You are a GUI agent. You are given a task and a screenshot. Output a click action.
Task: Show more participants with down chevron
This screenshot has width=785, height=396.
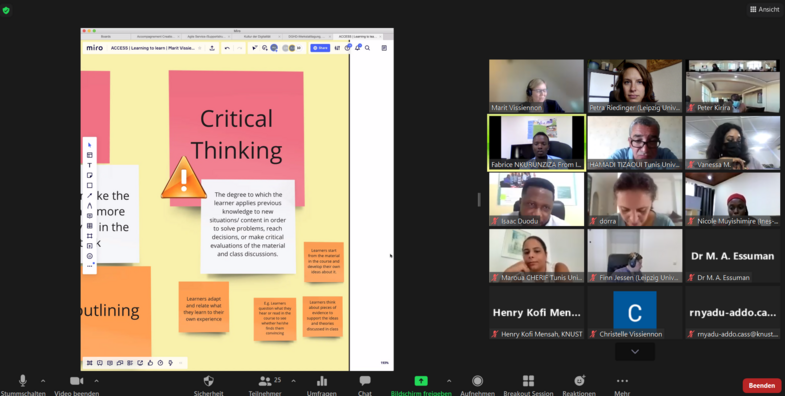(x=635, y=351)
